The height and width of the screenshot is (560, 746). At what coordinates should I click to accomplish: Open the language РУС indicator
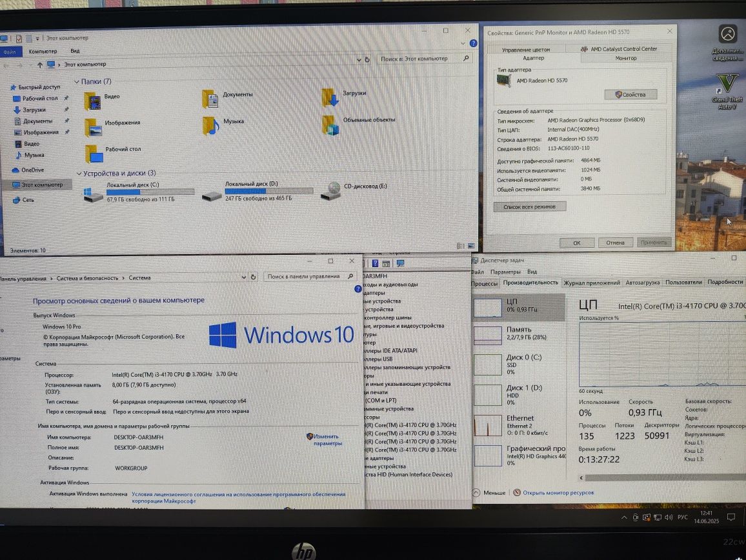(x=683, y=517)
